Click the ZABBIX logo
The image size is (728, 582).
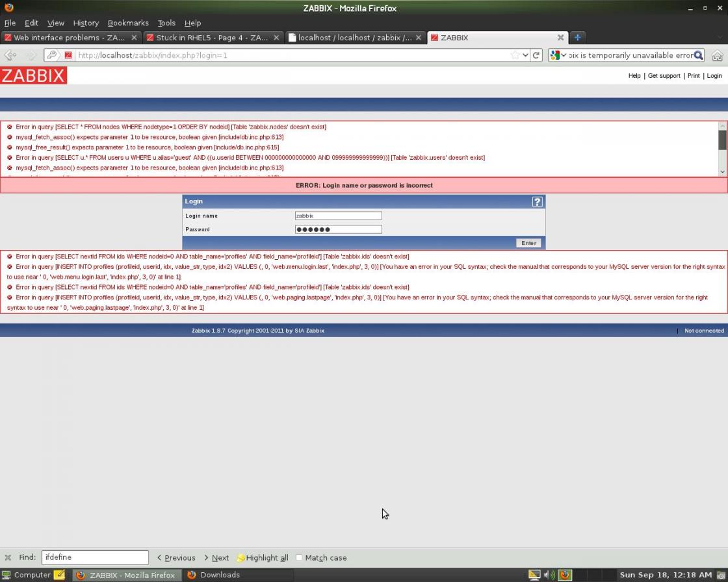point(33,75)
